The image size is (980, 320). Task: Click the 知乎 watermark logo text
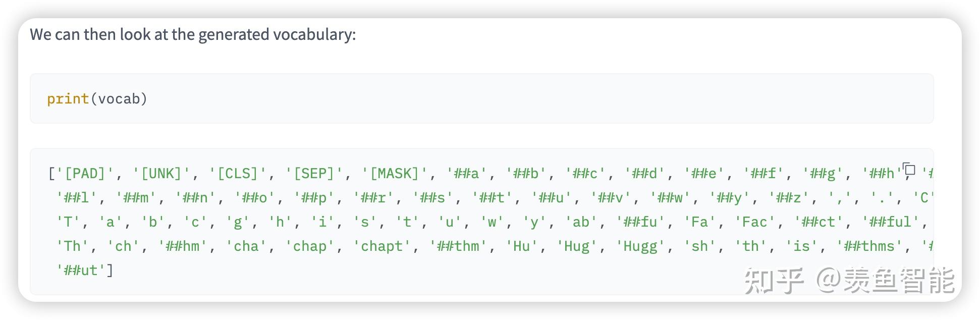click(774, 281)
